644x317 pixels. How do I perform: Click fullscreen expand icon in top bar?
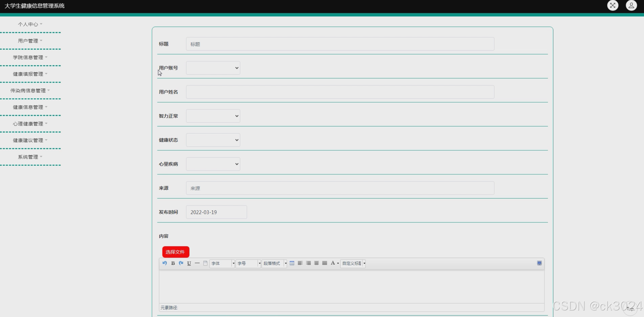tap(613, 5)
